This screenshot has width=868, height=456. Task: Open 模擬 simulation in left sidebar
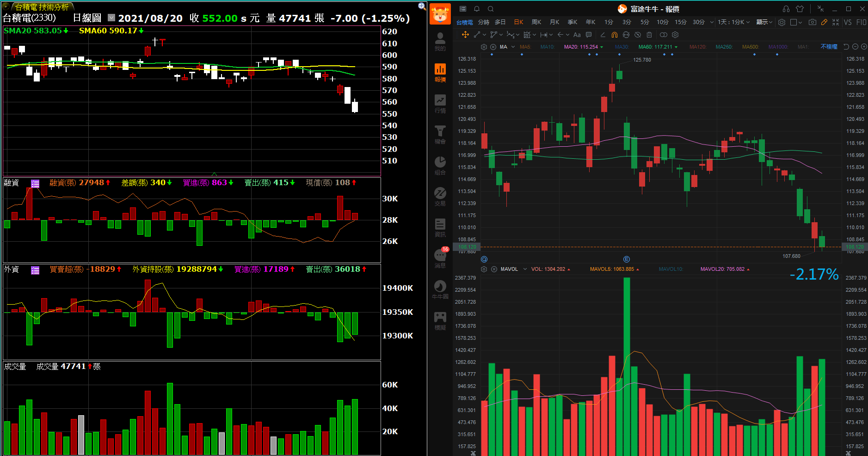coord(440,321)
